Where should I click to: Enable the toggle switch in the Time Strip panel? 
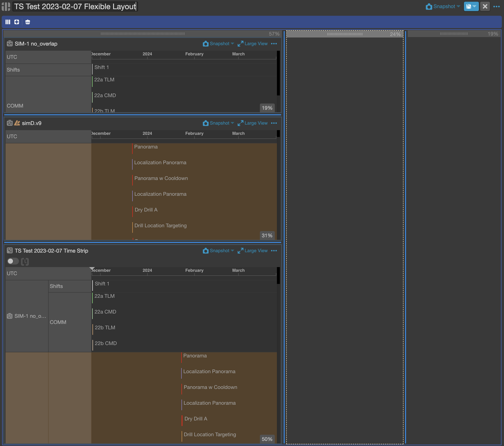(x=13, y=261)
